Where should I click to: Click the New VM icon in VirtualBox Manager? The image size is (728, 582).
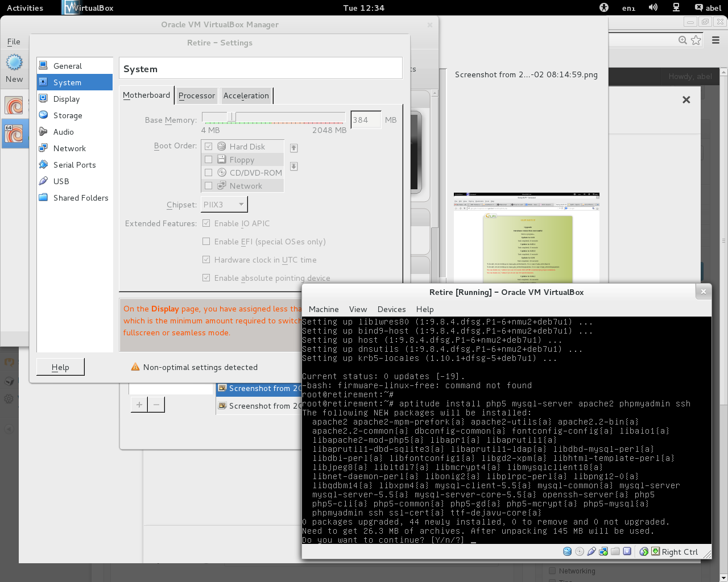pyautogui.click(x=14, y=63)
